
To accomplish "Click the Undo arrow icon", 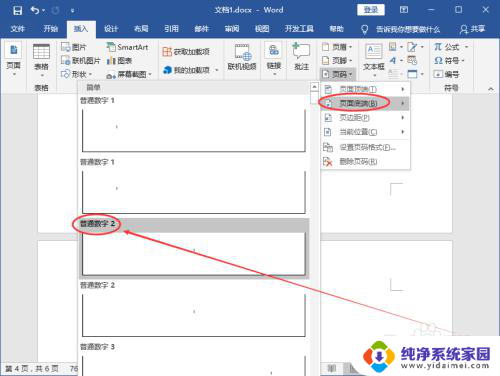I will point(35,10).
